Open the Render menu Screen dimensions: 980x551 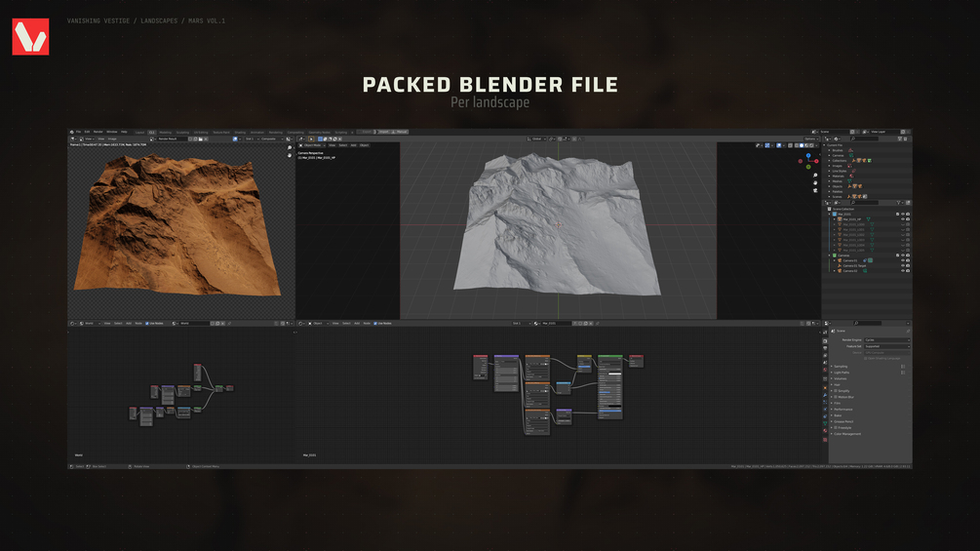coord(97,132)
